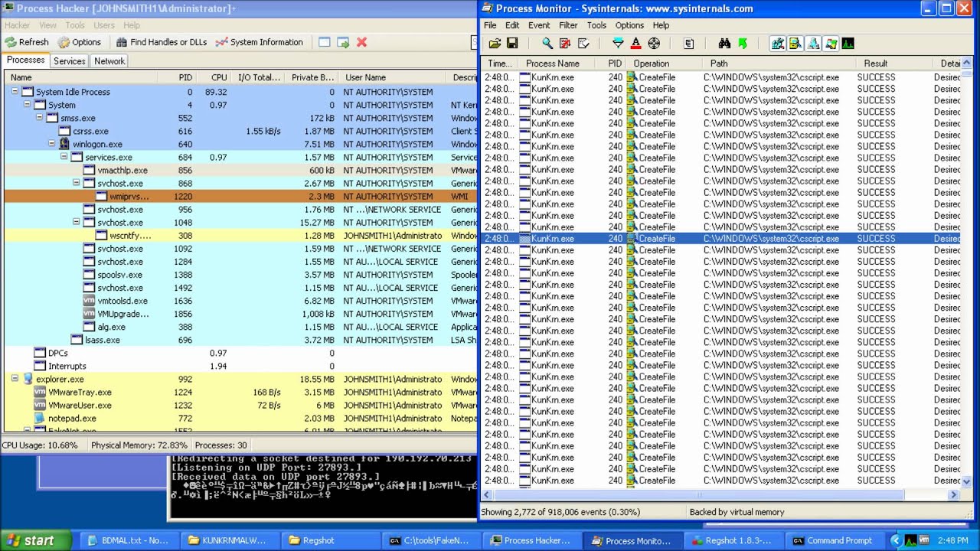Collapse the winlogon.exe tree node
Screen dimensions: 980x551
[x=51, y=144]
